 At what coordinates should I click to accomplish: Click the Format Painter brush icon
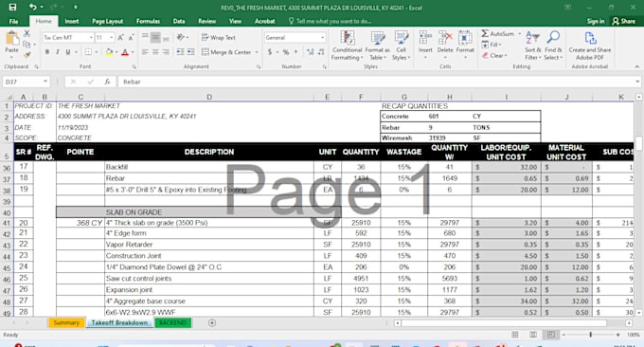tap(27, 54)
